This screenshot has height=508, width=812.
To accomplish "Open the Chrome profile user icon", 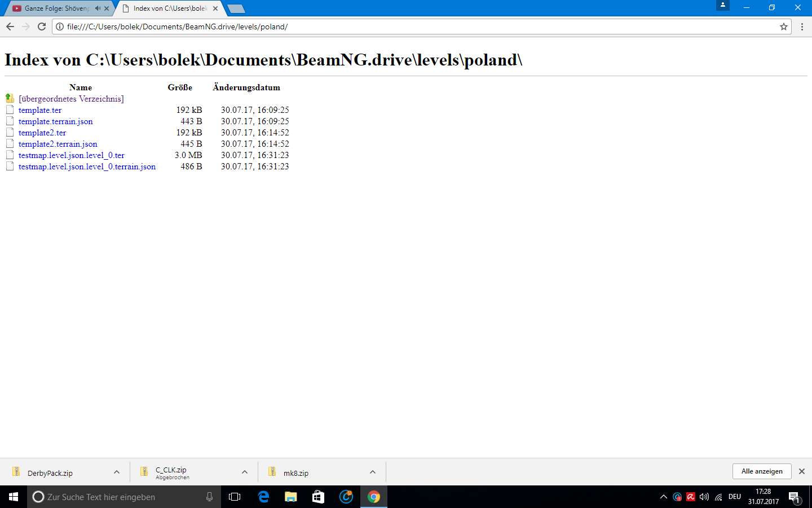I will tap(723, 5).
